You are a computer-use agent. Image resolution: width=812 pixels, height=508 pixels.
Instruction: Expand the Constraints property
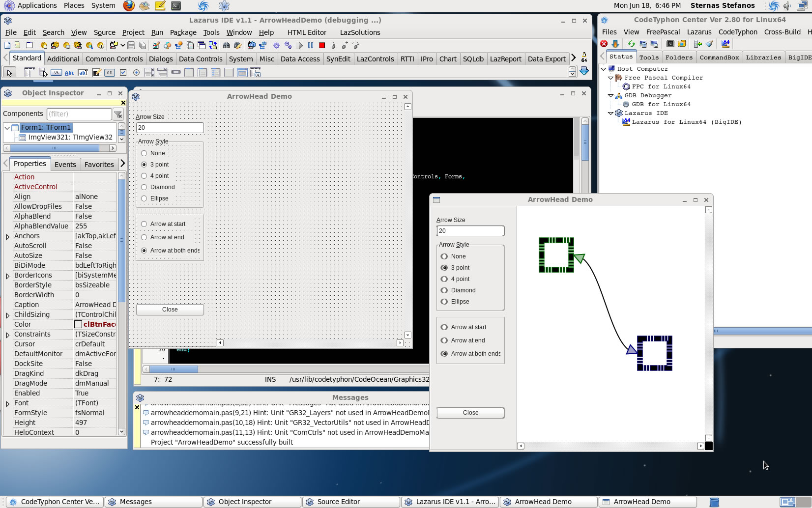click(x=8, y=335)
